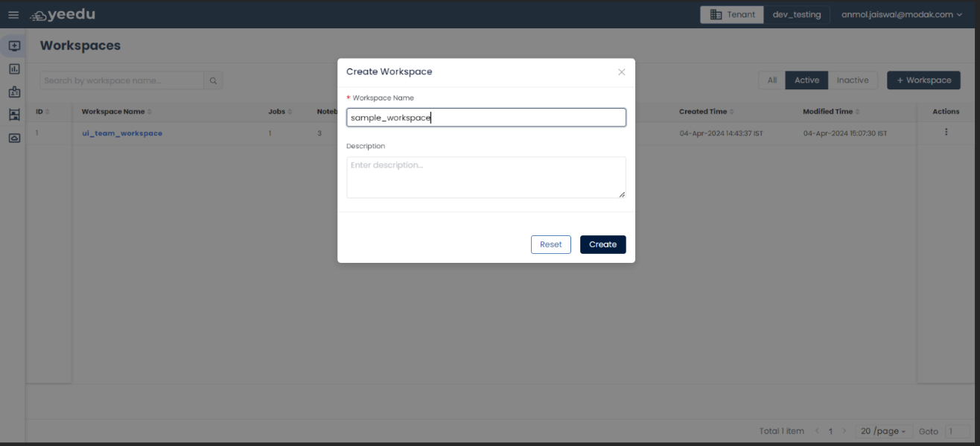Select the Inactive filter tab
The image size is (980, 446).
(x=853, y=80)
